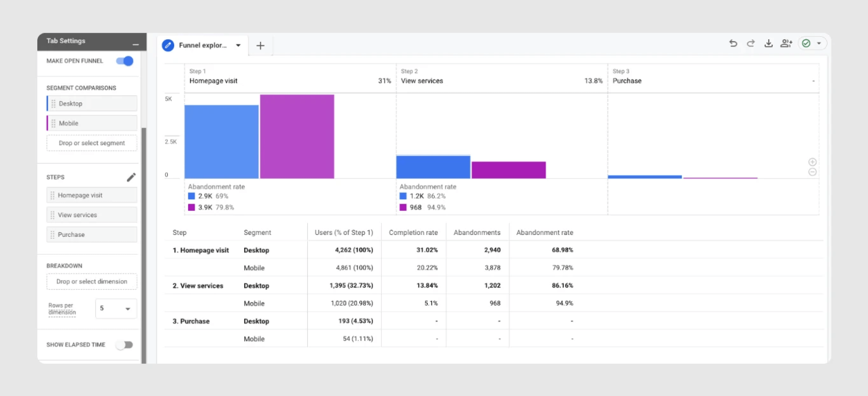Minimize the Tab Settings panel

[135, 44]
